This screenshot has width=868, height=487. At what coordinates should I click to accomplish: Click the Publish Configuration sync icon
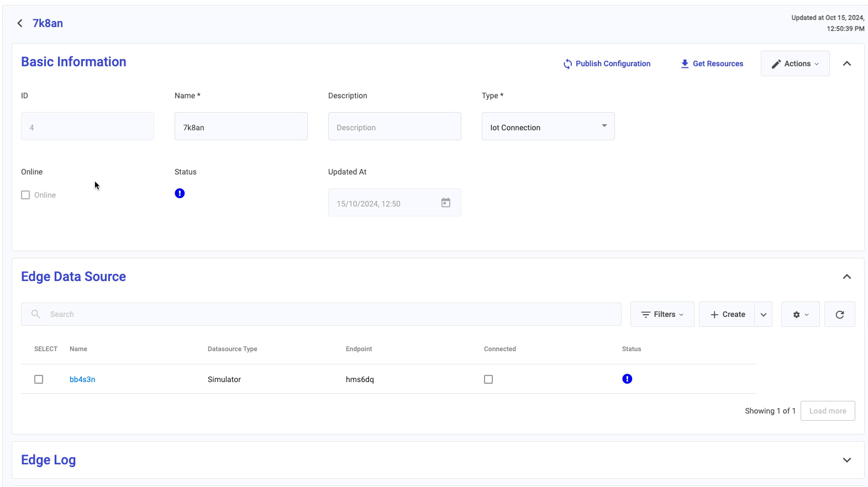[x=567, y=64]
